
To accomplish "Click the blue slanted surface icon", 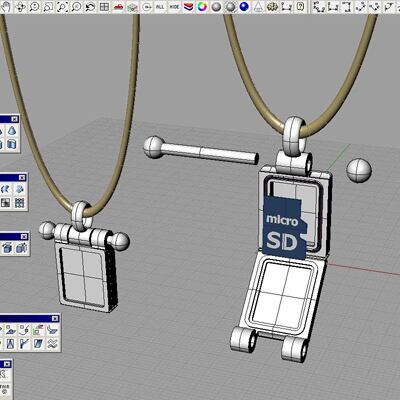I will [39, 344].
